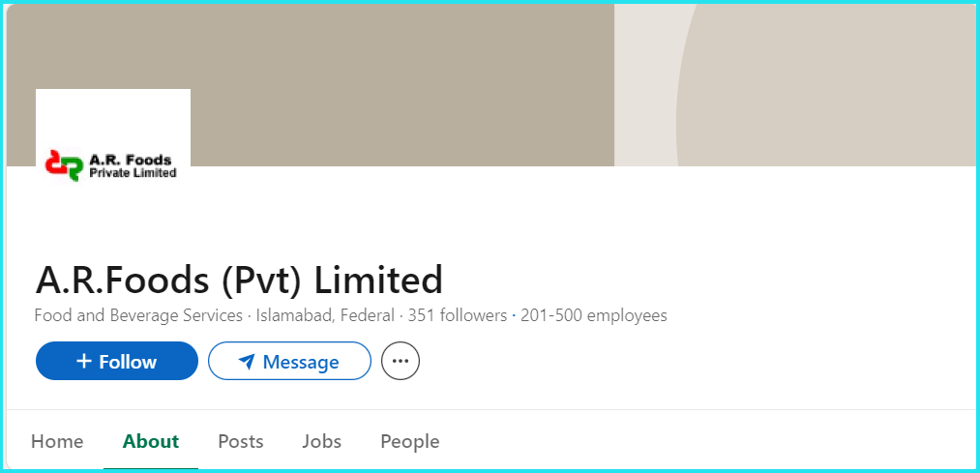The width and height of the screenshot is (980, 473).
Task: Open the Message button
Action: 289,361
